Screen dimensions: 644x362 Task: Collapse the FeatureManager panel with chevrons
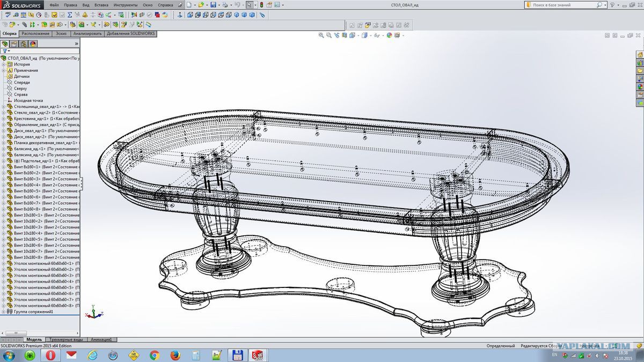(x=76, y=43)
